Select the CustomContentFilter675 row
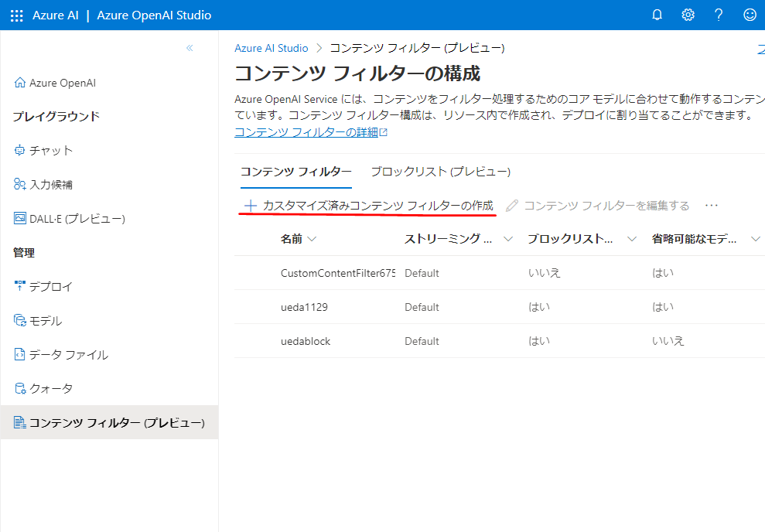The height and width of the screenshot is (532, 765). [x=500, y=273]
